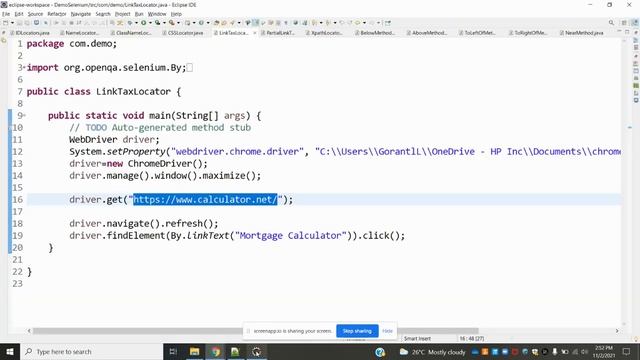Click the Open Perspective icon
This screenshot has height=360, width=640.
click(x=624, y=23)
